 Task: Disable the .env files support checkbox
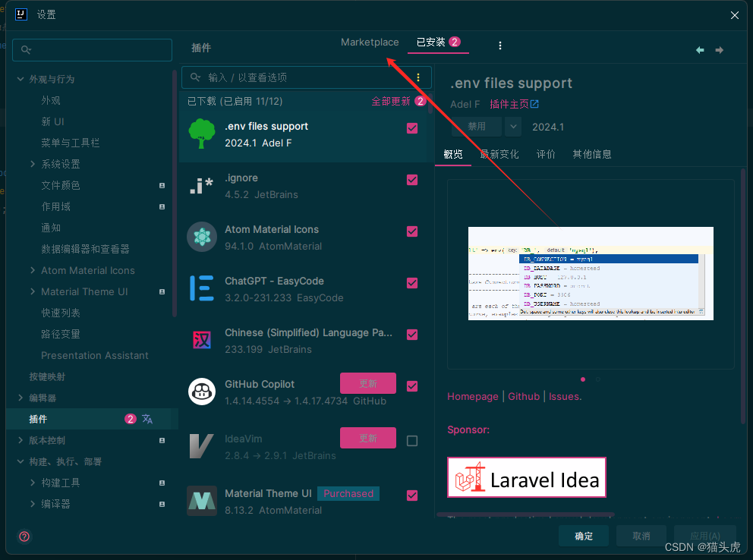tap(412, 128)
